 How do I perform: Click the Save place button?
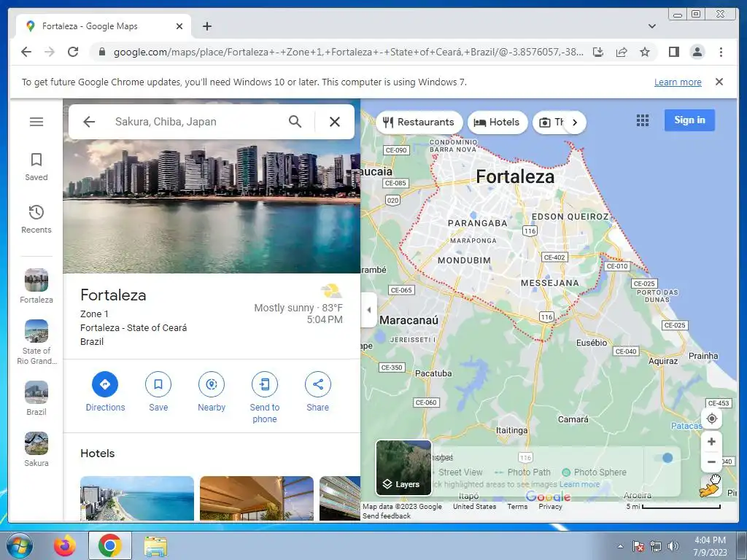click(x=158, y=392)
